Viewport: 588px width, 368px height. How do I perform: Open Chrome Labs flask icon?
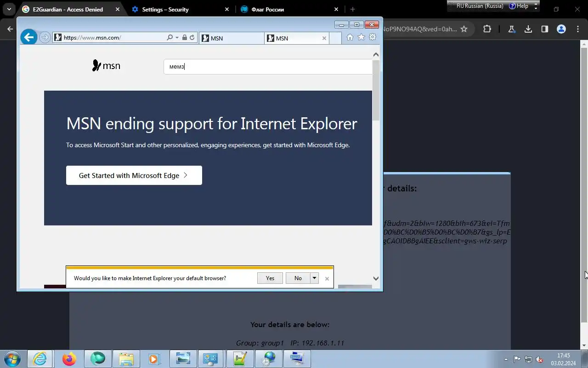[x=511, y=29]
